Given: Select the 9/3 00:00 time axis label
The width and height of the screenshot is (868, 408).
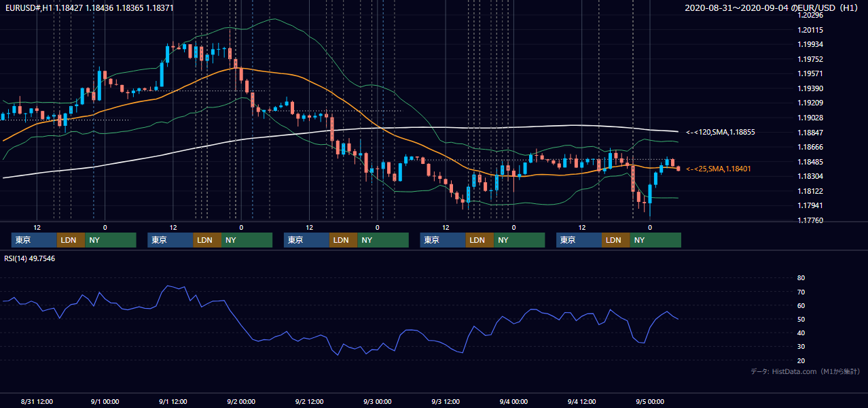Looking at the screenshot, I should 378,401.
